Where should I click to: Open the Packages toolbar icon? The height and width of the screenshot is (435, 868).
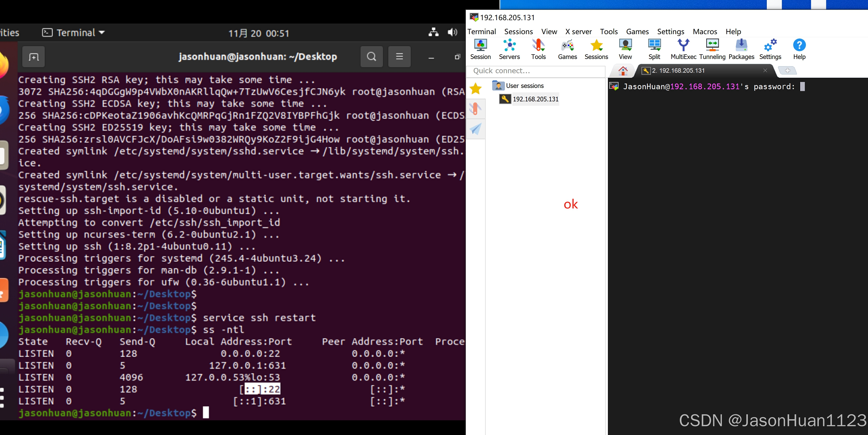coord(741,49)
